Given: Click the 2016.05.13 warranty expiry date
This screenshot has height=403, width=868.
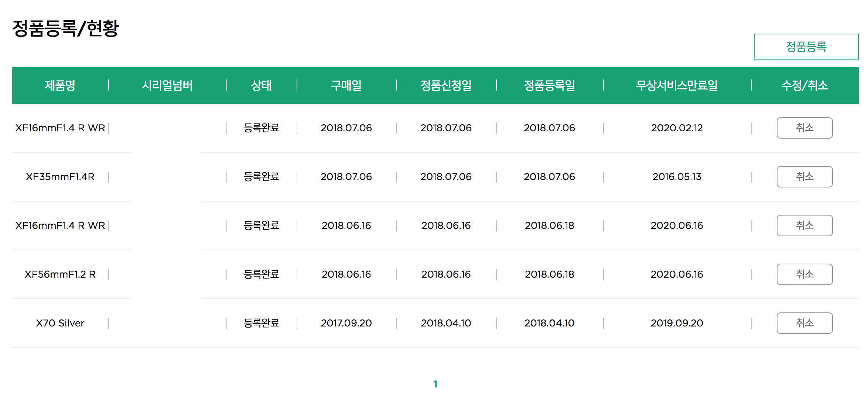Looking at the screenshot, I should (x=677, y=177).
